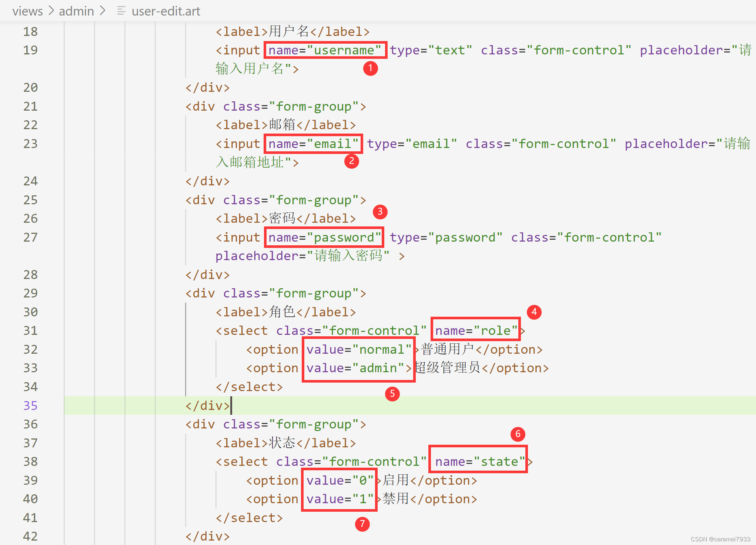
Task: Click the name="state" attribute
Action: pyautogui.click(x=480, y=462)
